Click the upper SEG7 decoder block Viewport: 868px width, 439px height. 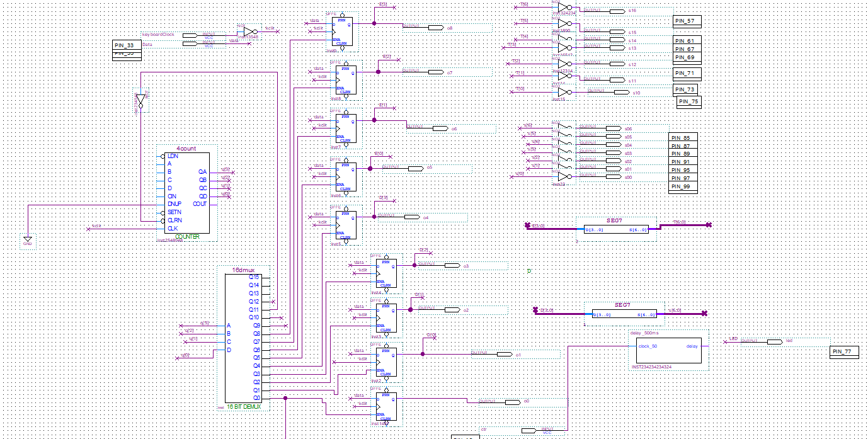(616, 229)
